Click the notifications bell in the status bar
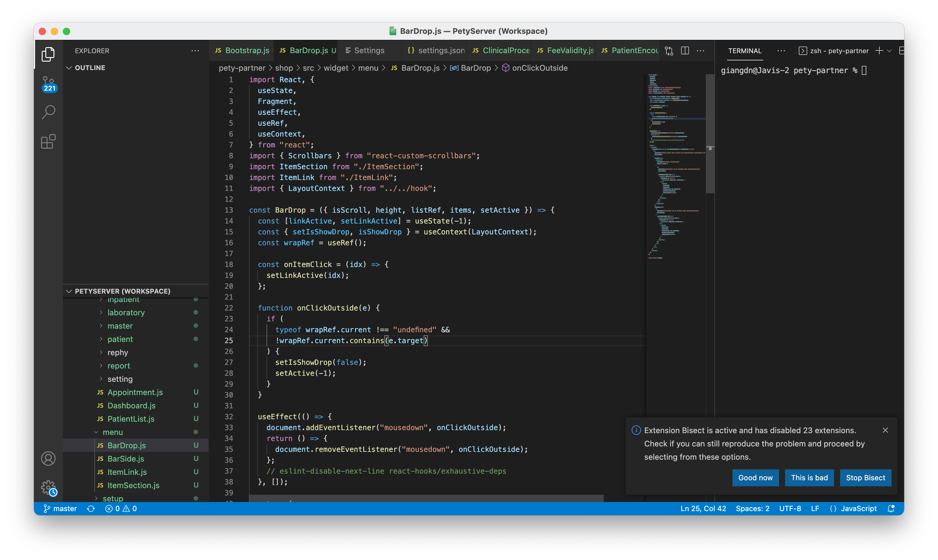938x560 pixels. point(891,508)
